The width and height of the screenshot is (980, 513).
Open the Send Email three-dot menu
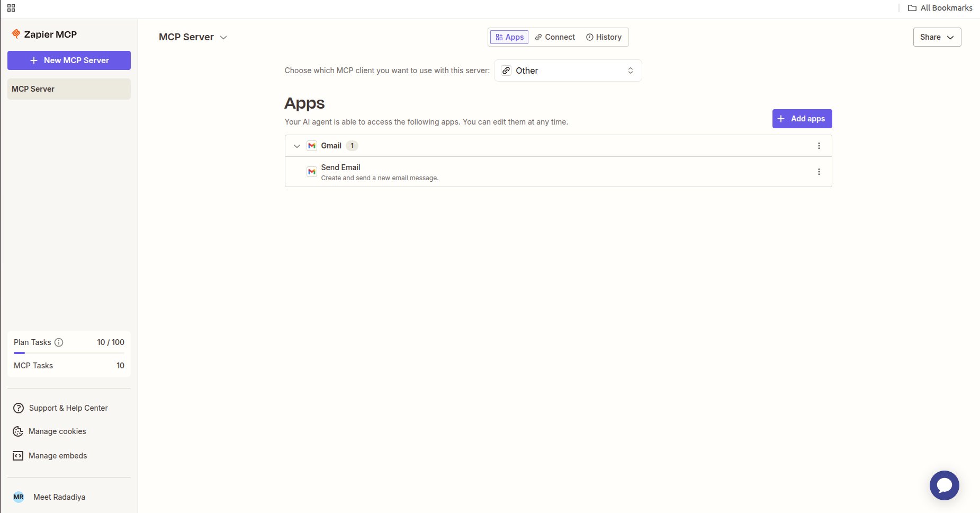819,172
